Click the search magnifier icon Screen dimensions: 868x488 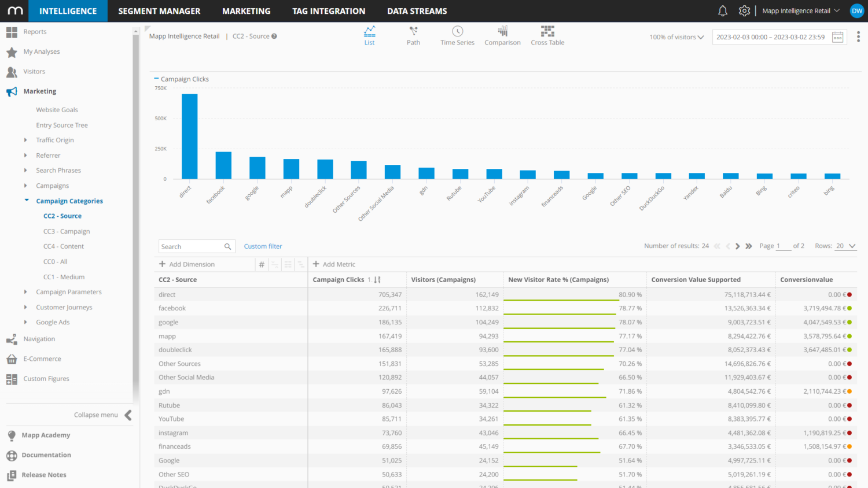(228, 246)
